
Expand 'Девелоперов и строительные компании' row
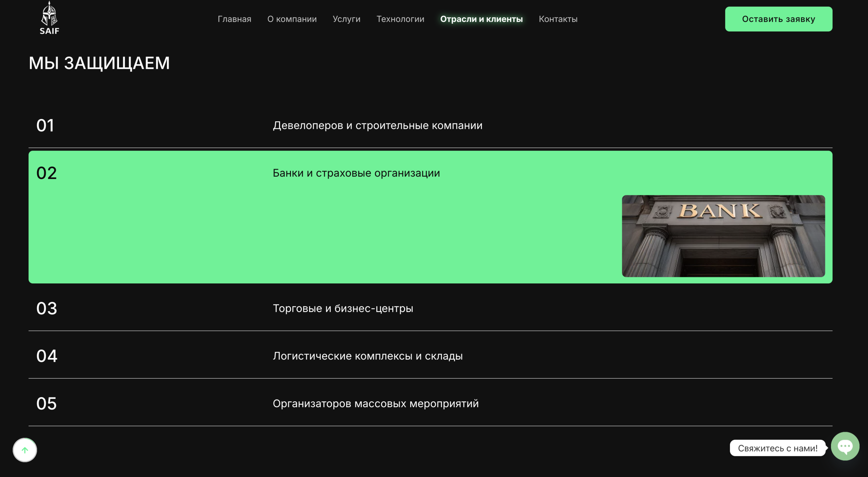pyautogui.click(x=377, y=125)
